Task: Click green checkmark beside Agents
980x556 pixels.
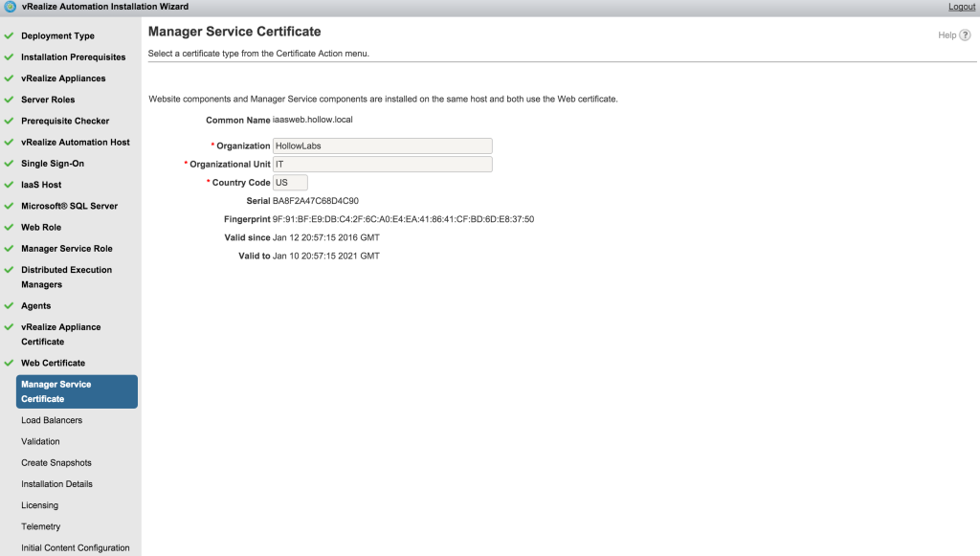Action: click(9, 306)
